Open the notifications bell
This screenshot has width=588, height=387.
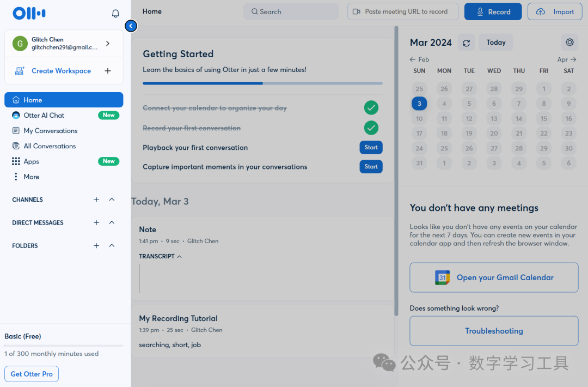(115, 14)
